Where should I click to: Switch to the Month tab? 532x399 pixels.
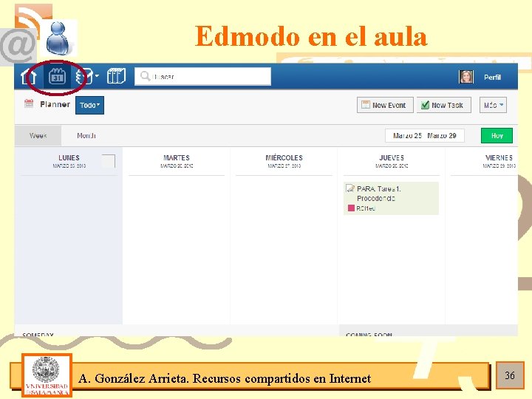(86, 136)
